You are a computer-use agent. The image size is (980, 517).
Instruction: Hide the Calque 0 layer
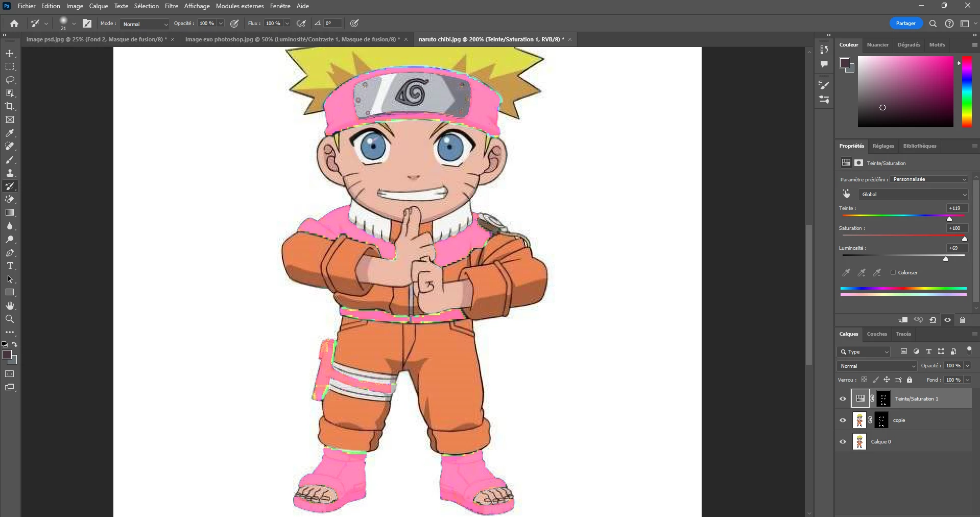(843, 442)
